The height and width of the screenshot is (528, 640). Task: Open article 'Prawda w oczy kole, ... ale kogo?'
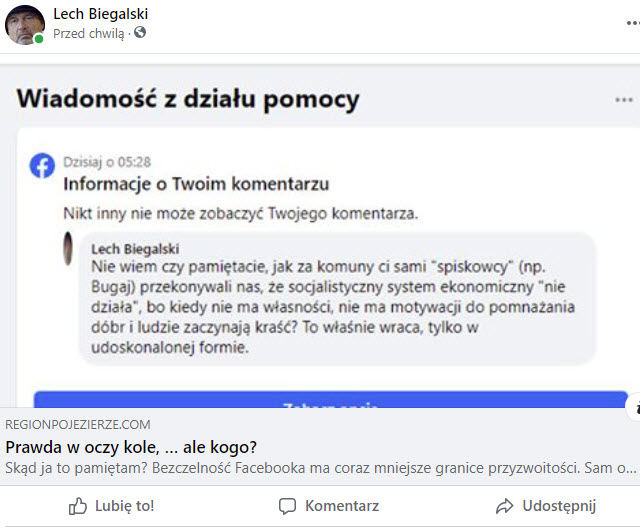click(x=131, y=446)
